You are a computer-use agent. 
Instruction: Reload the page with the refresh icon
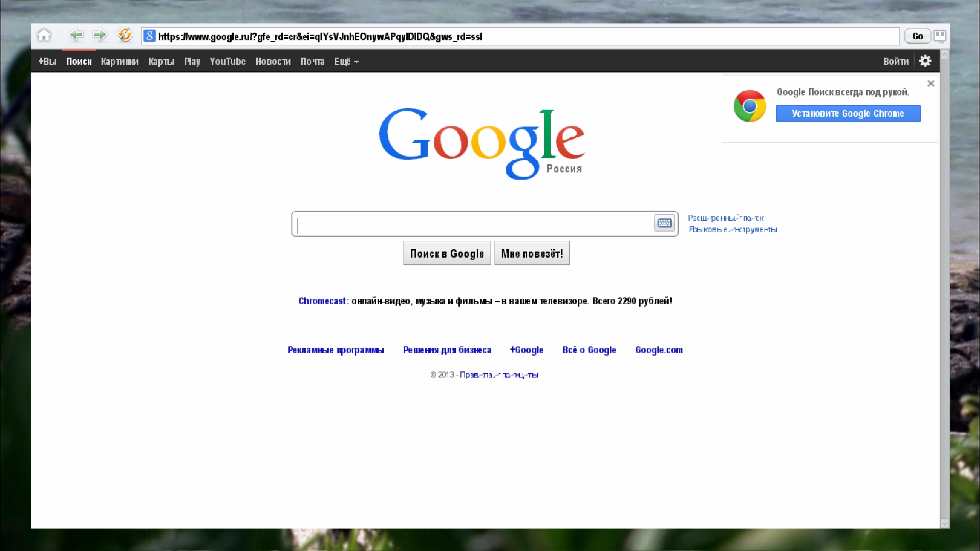pyautogui.click(x=125, y=35)
